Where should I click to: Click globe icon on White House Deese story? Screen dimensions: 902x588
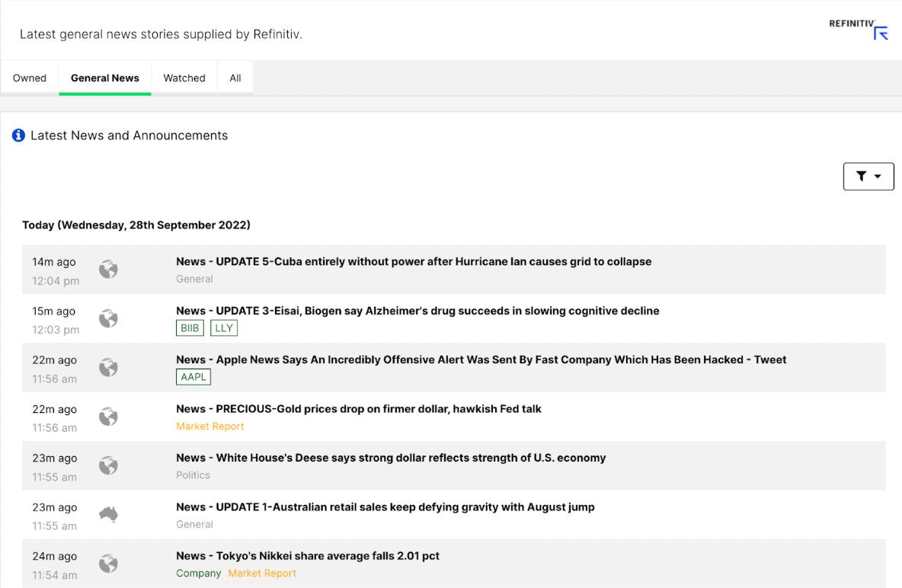[x=108, y=465]
